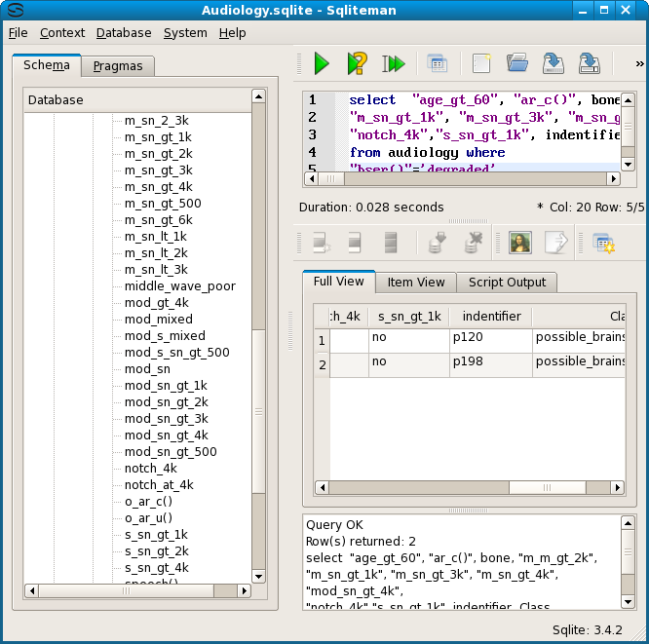Click the export data icon
The height and width of the screenshot is (644, 649).
pyautogui.click(x=555, y=243)
